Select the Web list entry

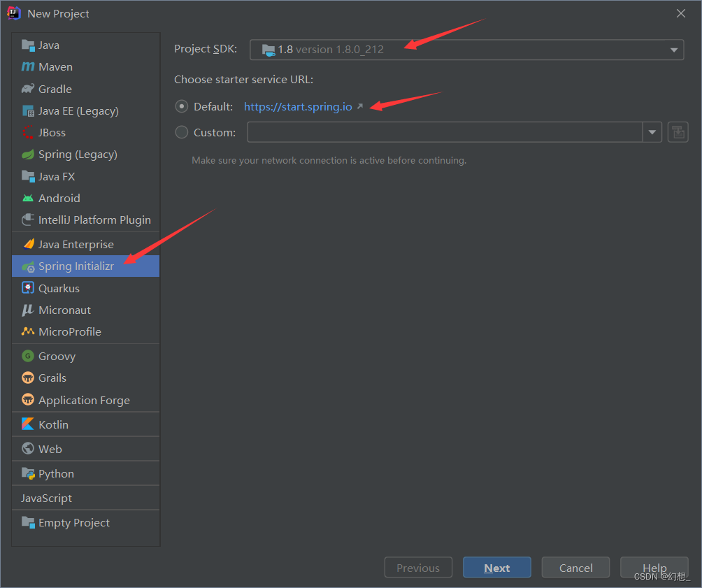coord(85,449)
